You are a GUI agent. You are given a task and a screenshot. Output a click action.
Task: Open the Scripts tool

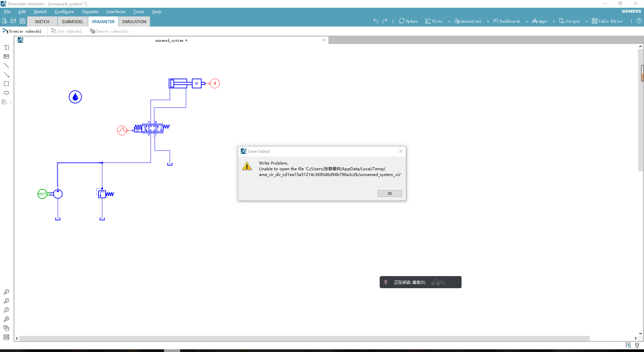coord(570,21)
